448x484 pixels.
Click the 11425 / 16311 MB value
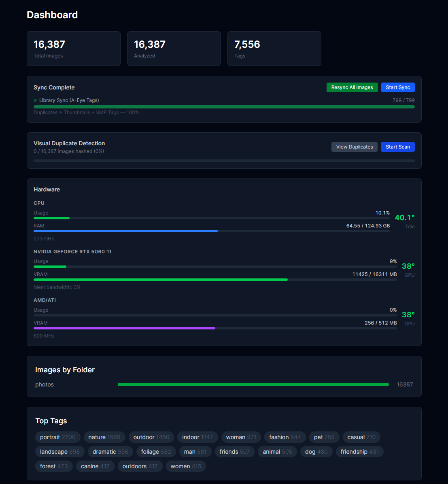(x=374, y=274)
